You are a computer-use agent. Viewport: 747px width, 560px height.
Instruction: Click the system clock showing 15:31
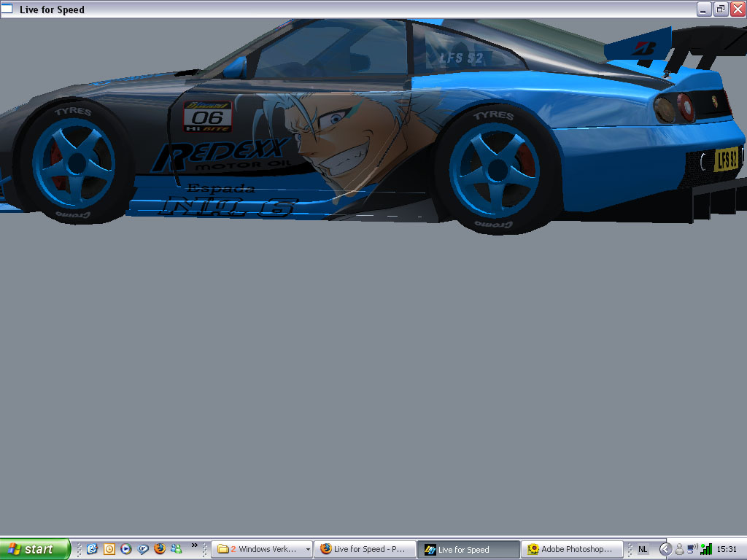click(x=727, y=550)
